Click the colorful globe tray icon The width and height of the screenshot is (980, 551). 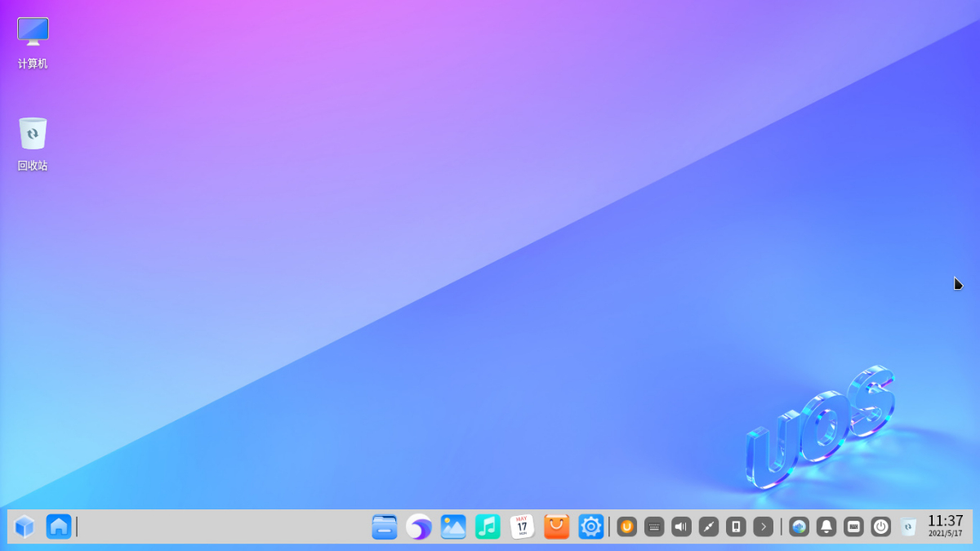click(x=799, y=527)
